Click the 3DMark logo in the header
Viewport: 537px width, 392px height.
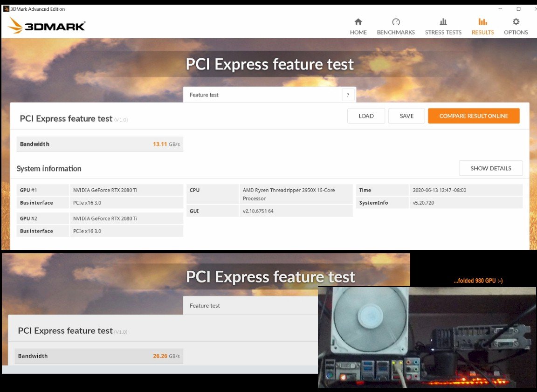(47, 26)
